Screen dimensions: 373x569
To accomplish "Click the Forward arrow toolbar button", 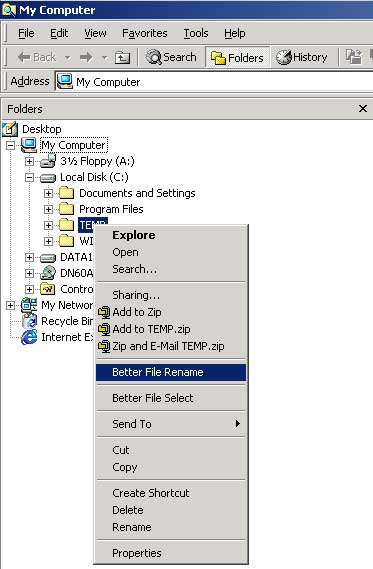I will click(x=86, y=57).
